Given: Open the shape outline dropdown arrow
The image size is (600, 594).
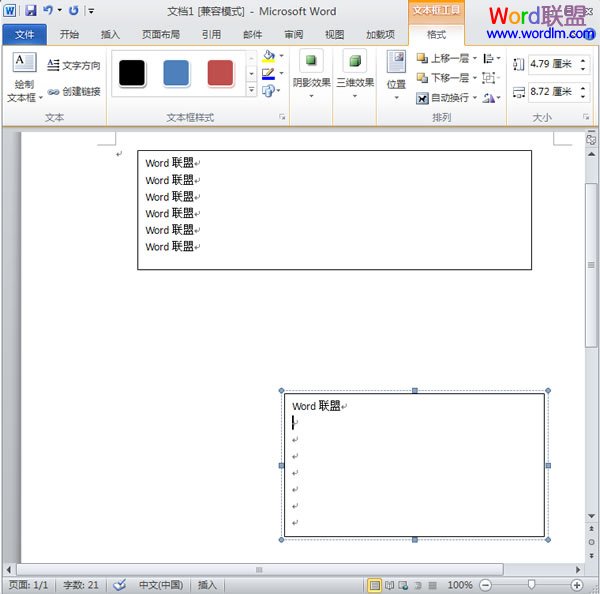Looking at the screenshot, I should (x=282, y=73).
